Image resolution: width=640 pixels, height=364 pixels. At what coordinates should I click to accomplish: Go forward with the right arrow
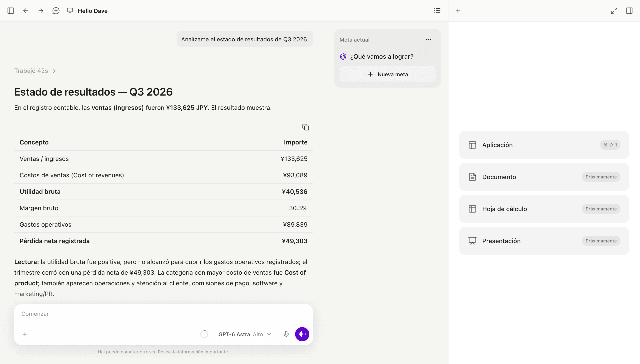[41, 11]
